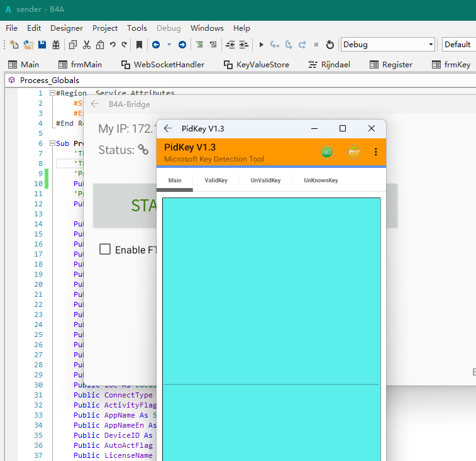Click the back arrow in PidKey title bar

click(x=168, y=128)
